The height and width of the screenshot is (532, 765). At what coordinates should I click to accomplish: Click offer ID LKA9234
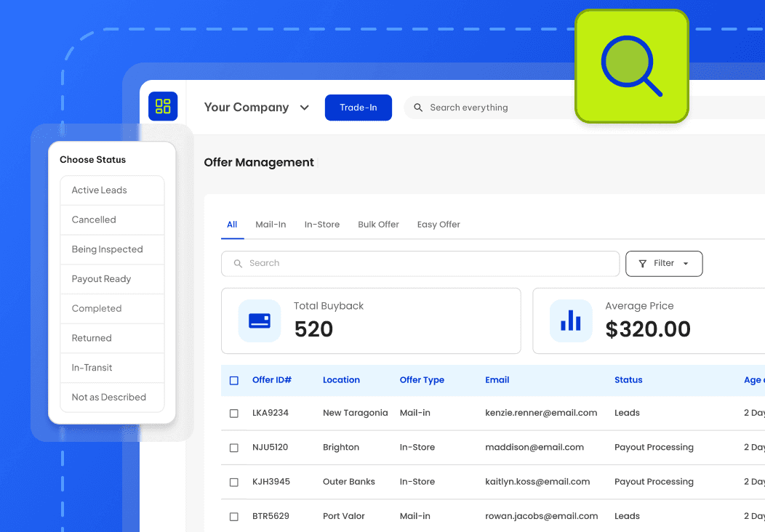(x=271, y=413)
